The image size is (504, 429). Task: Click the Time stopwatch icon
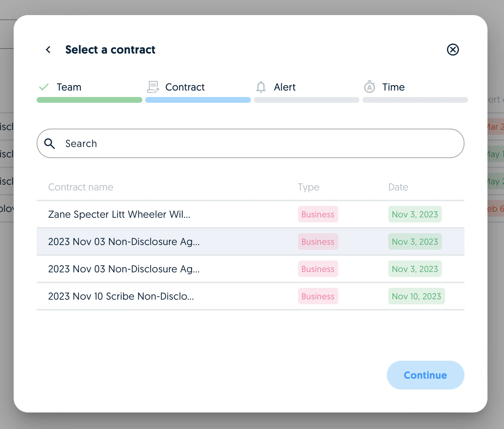(x=369, y=87)
